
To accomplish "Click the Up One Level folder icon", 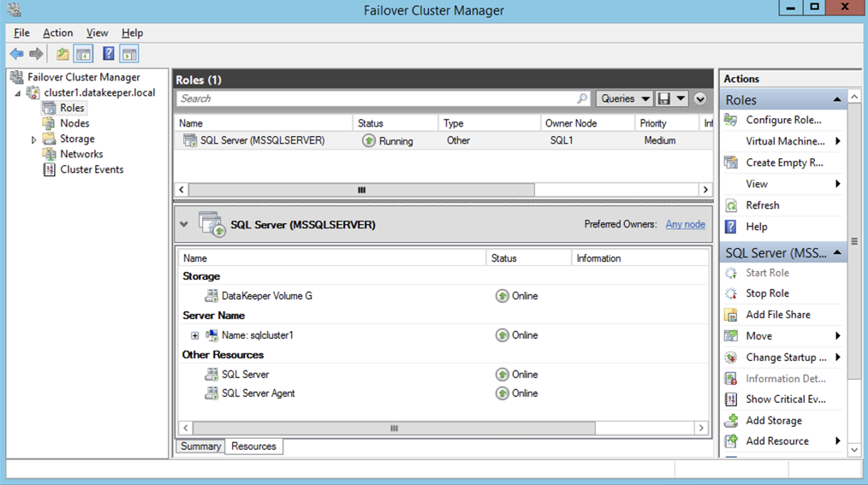I will pos(62,54).
